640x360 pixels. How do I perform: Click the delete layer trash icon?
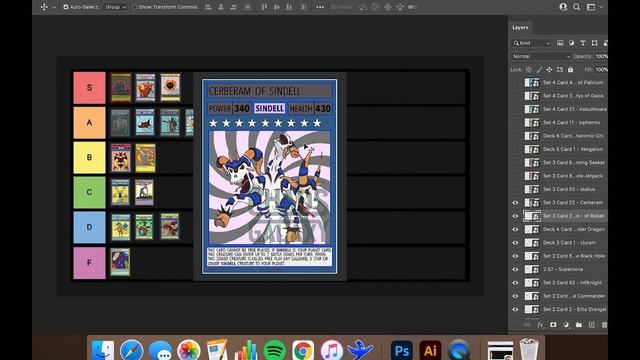coord(604,325)
